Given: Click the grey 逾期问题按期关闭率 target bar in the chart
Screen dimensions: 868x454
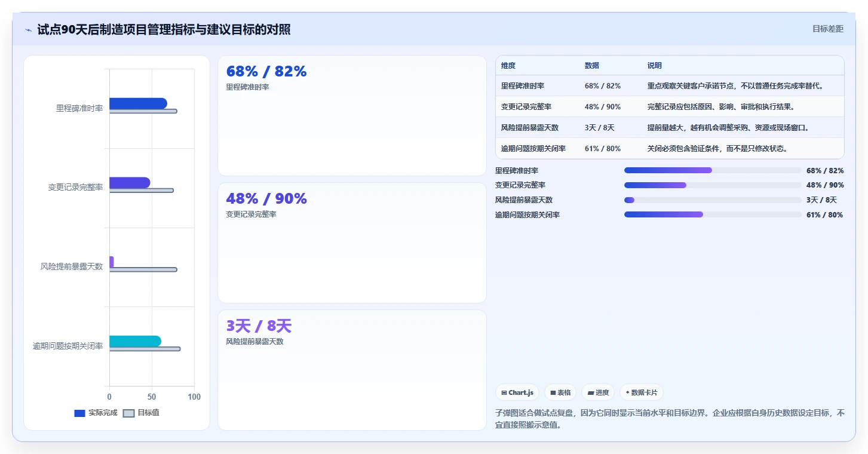Looking at the screenshot, I should tap(145, 349).
